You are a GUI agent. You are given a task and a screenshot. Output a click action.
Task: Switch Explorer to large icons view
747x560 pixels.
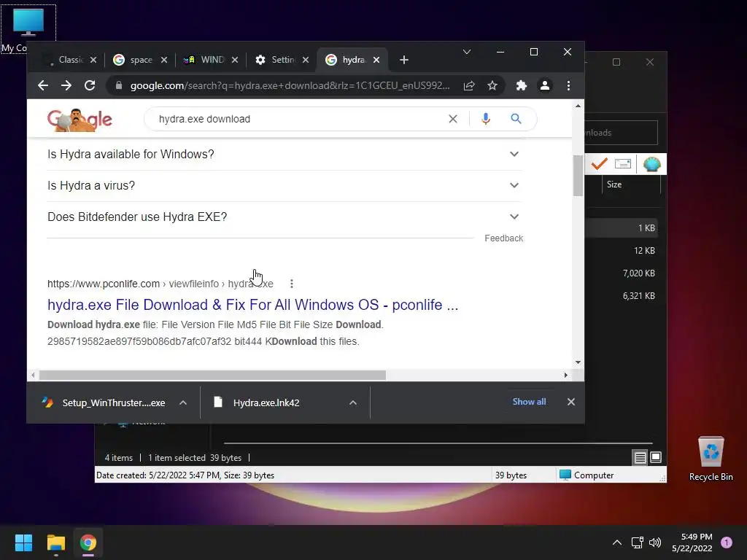pos(656,458)
